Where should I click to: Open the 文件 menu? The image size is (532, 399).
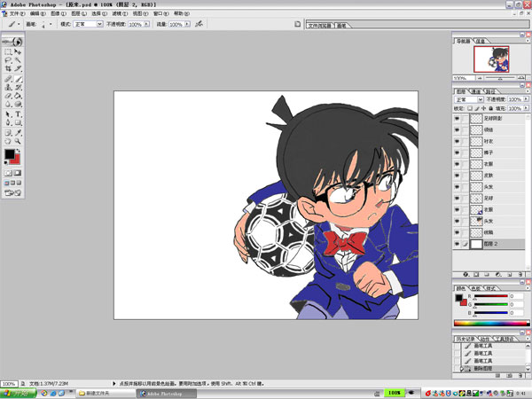tap(17, 13)
